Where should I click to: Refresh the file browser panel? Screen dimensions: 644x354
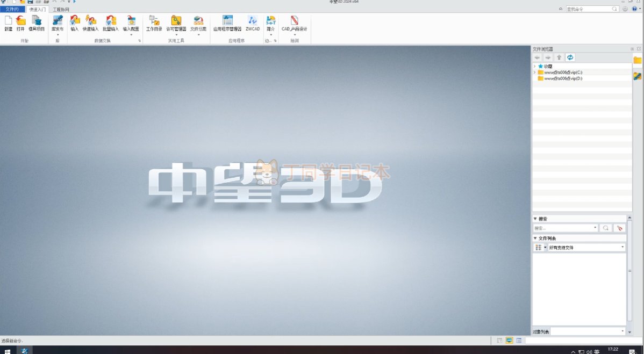coord(570,57)
